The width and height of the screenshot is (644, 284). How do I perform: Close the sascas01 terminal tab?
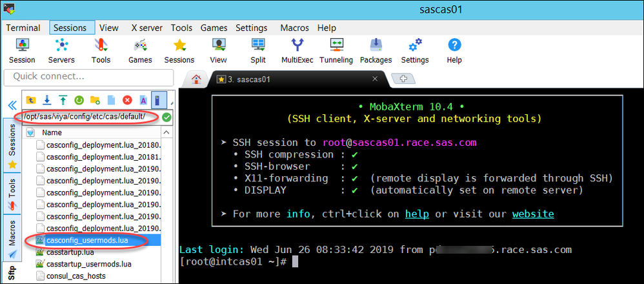[374, 79]
